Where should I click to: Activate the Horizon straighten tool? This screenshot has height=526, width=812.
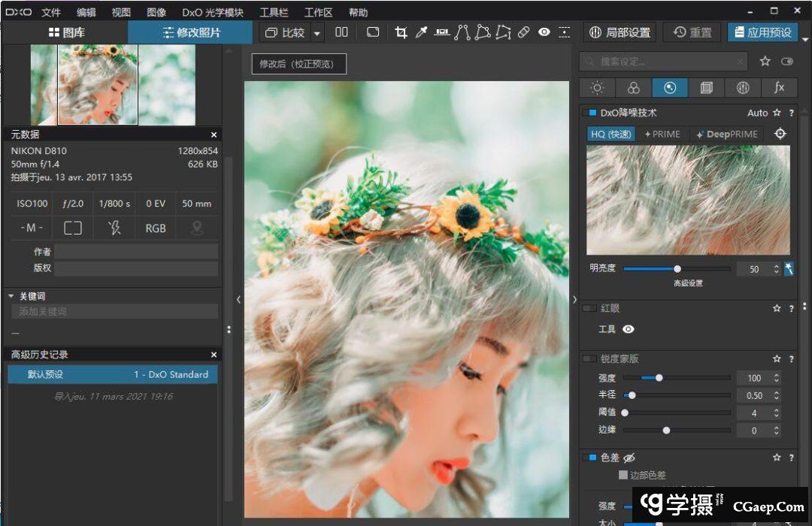point(442,32)
